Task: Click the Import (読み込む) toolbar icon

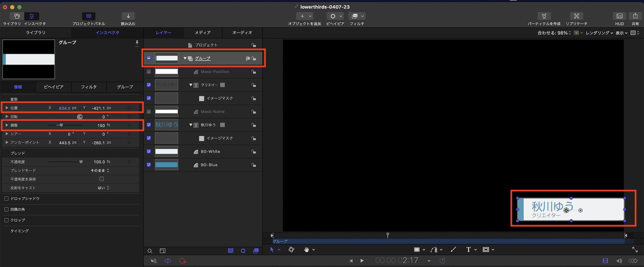Action: coord(128,16)
